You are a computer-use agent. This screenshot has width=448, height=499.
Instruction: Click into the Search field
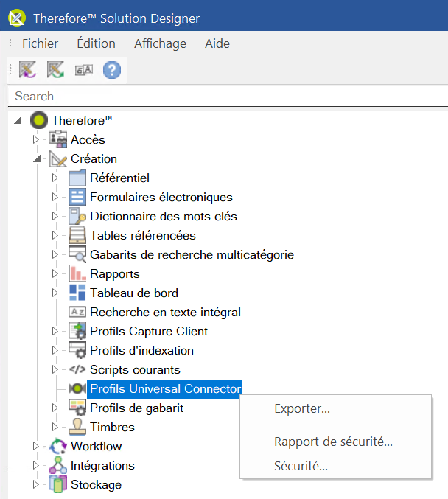(x=221, y=96)
